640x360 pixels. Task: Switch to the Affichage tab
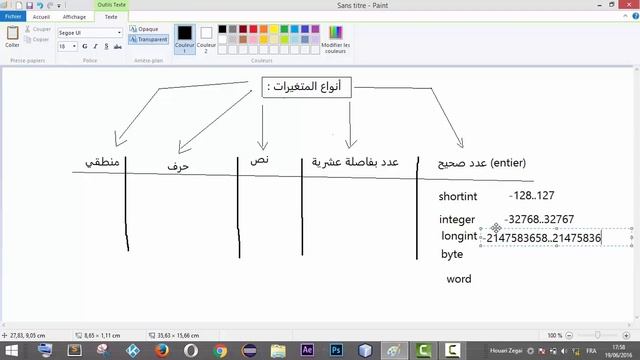click(74, 17)
